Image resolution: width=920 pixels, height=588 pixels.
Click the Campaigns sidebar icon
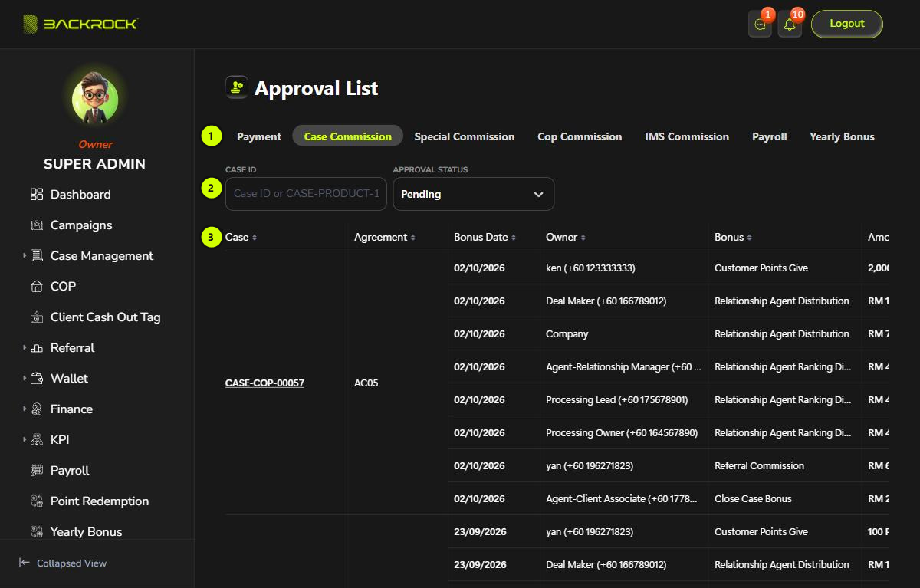pos(37,225)
